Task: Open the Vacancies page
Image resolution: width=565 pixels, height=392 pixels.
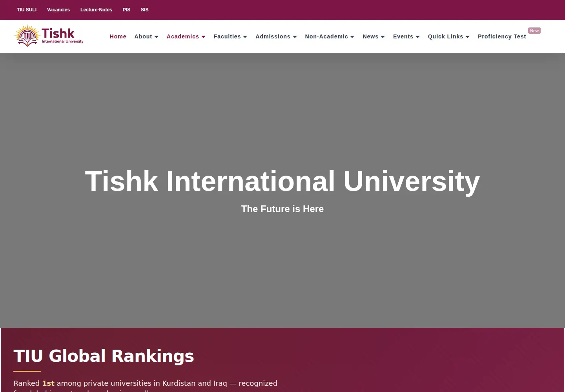Action: (58, 10)
